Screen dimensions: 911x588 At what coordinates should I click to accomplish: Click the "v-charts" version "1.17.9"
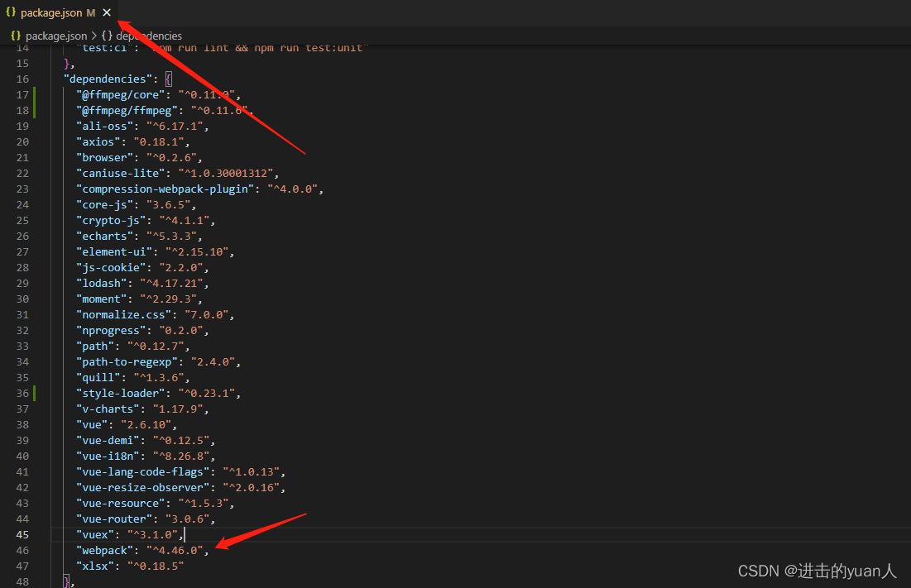[x=178, y=408]
